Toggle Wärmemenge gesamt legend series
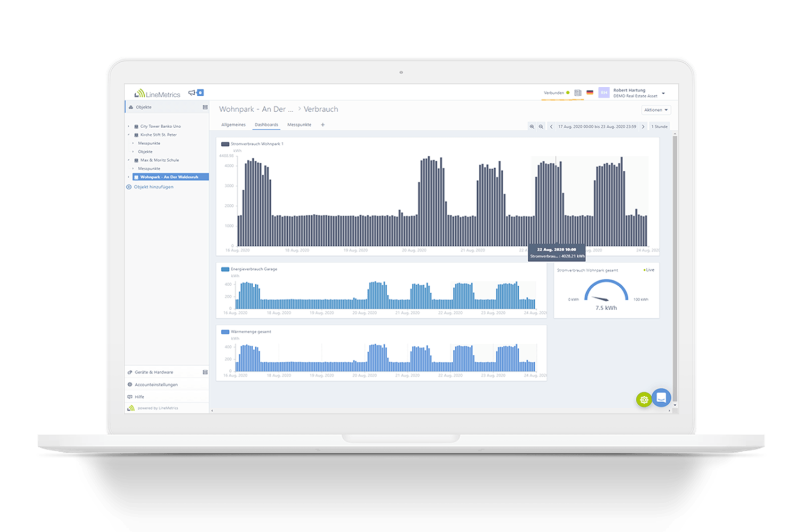The width and height of the screenshot is (798, 532). pos(225,332)
